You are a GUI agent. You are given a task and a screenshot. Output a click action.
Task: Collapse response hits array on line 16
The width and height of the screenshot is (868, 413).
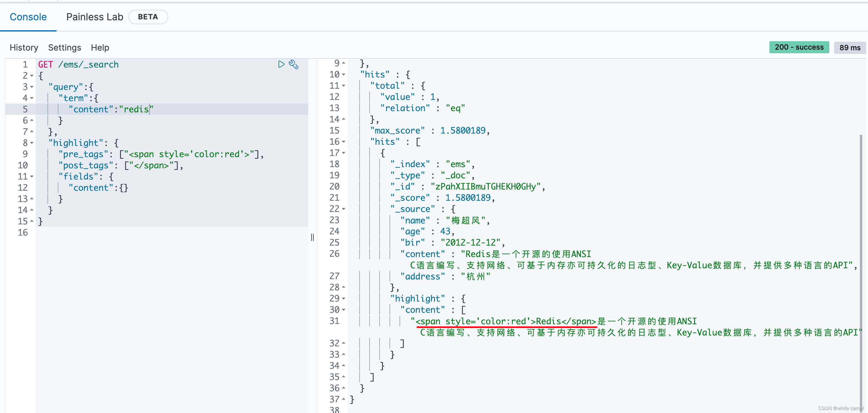point(343,142)
